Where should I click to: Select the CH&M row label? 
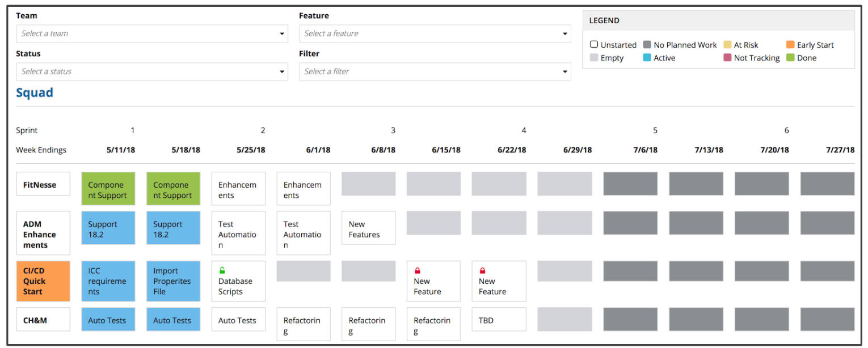[43, 320]
